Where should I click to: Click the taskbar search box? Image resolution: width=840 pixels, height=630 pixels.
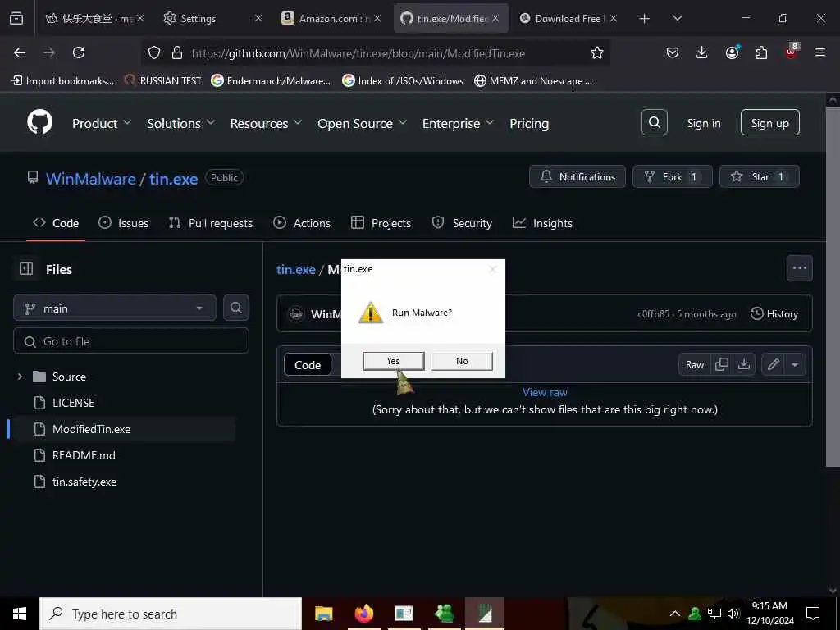(x=171, y=614)
